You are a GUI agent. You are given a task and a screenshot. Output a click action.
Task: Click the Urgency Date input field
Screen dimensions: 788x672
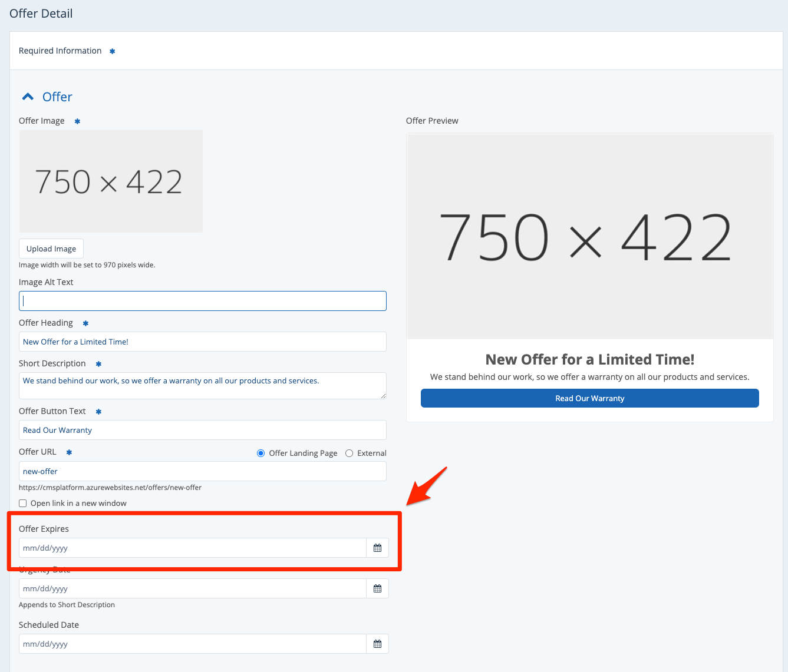[x=192, y=588]
